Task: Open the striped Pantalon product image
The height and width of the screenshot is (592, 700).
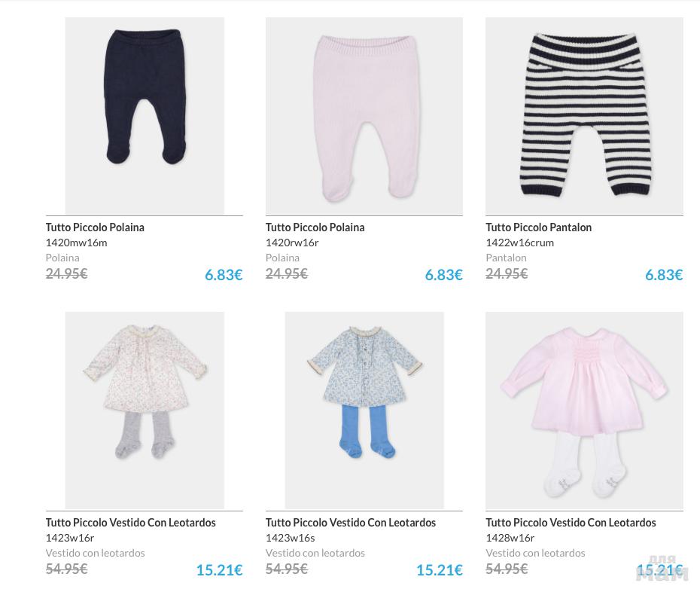Action: 584,115
